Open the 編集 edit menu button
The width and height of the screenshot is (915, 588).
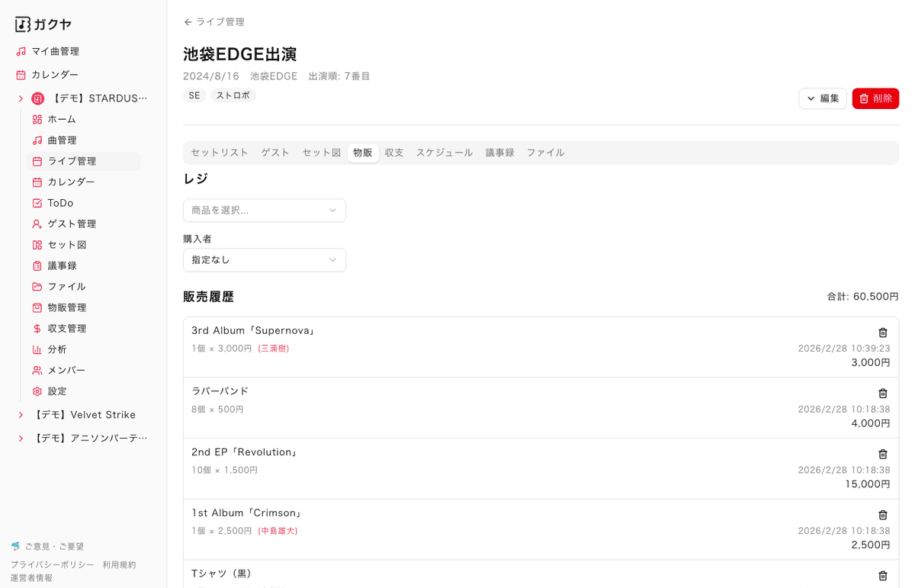point(822,98)
